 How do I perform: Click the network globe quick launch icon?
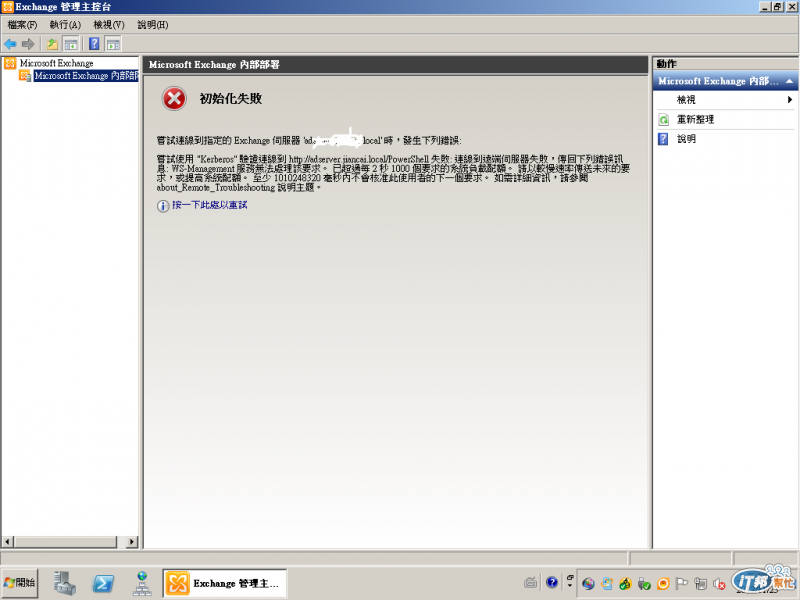tap(142, 583)
